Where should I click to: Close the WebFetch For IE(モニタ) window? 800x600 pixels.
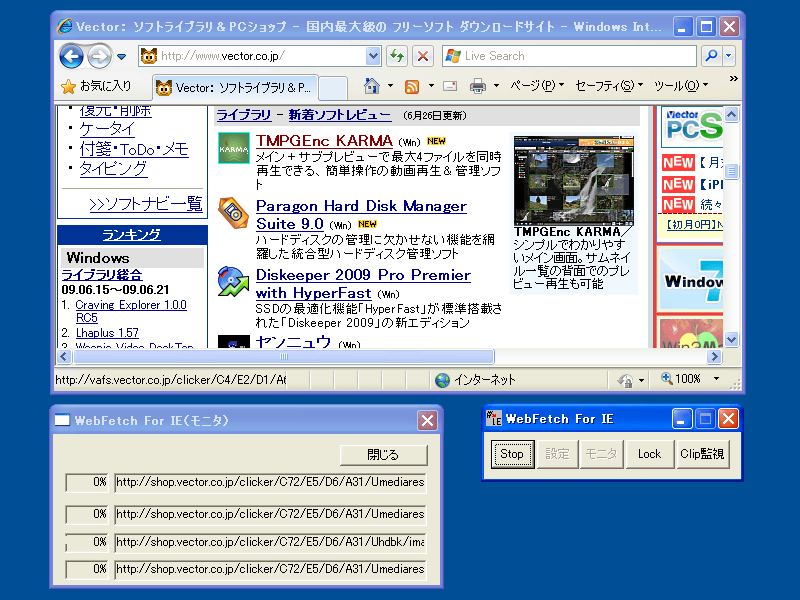click(x=427, y=420)
